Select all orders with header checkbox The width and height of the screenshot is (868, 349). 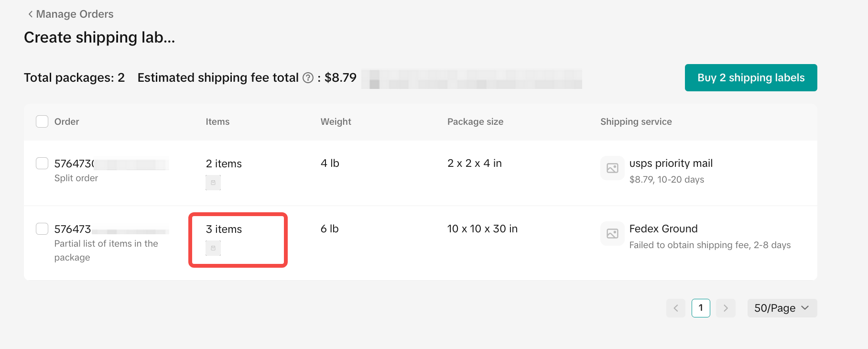[x=42, y=121]
